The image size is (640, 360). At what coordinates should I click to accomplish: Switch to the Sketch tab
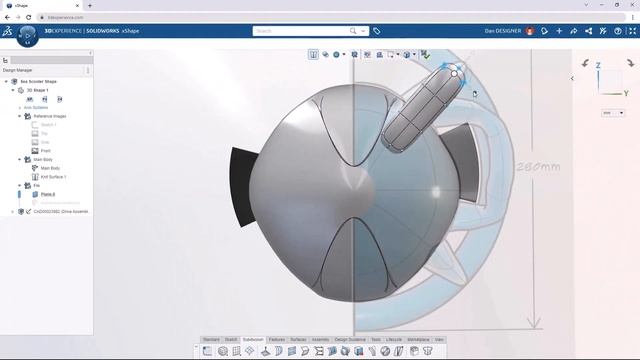click(x=231, y=340)
